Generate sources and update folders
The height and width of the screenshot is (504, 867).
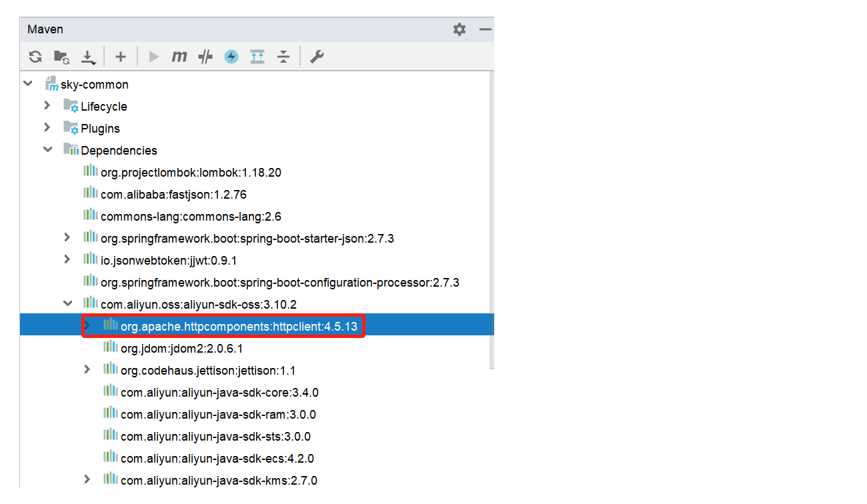pos(61,57)
